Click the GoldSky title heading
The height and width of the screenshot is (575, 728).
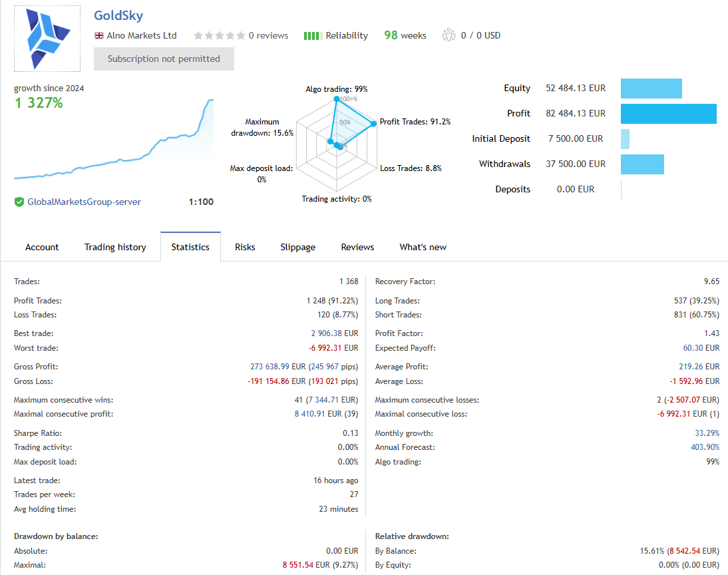coord(118,15)
